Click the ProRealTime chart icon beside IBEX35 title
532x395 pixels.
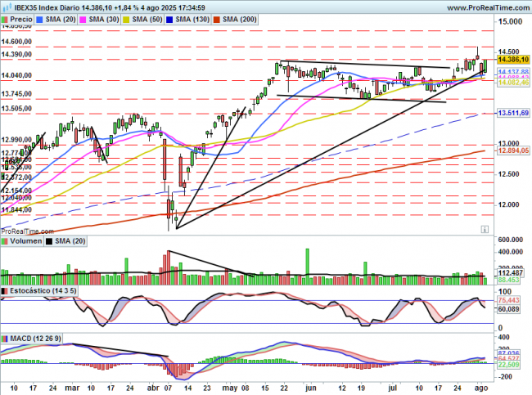click(x=7, y=7)
